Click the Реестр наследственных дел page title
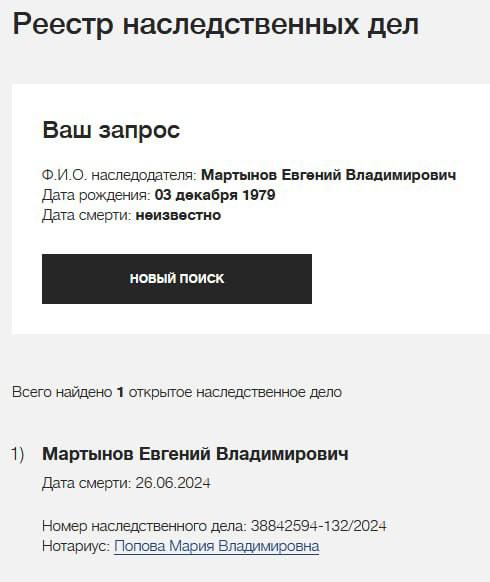This screenshot has width=490, height=582. 216,25
